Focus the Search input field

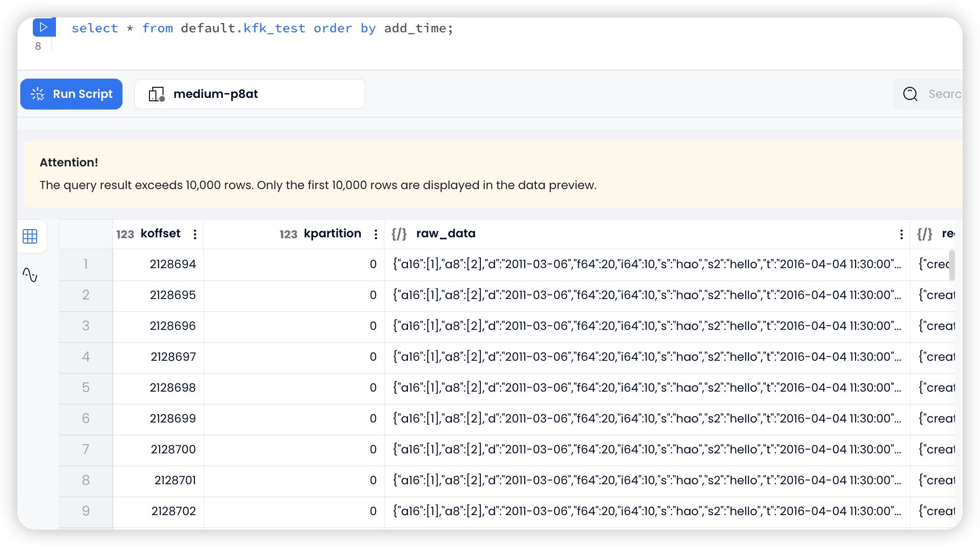point(944,94)
